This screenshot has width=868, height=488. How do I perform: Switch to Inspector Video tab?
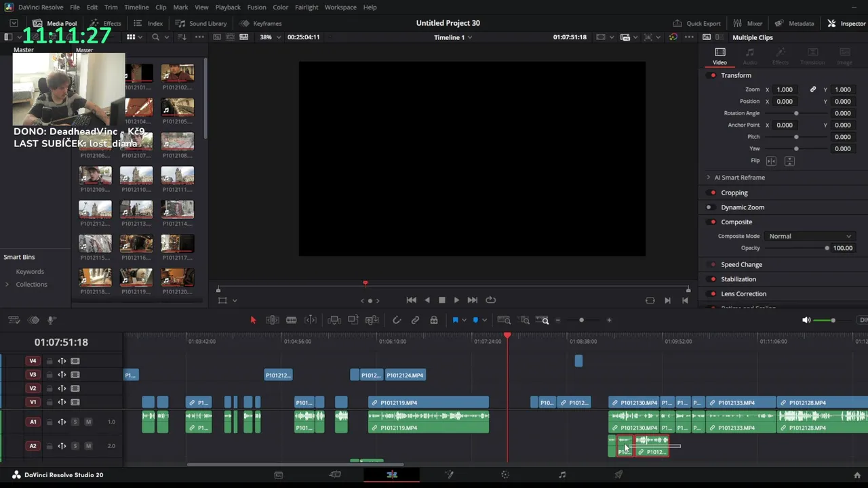[x=719, y=56]
